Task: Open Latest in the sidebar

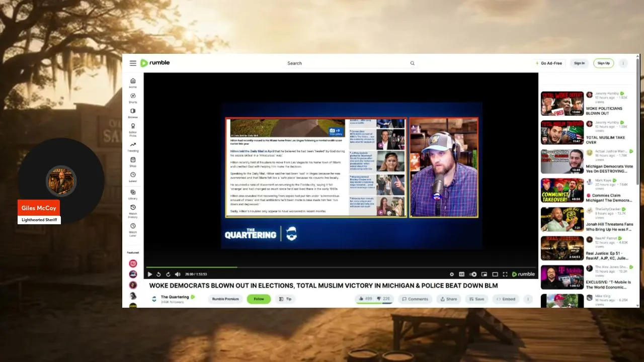Action: [133, 177]
